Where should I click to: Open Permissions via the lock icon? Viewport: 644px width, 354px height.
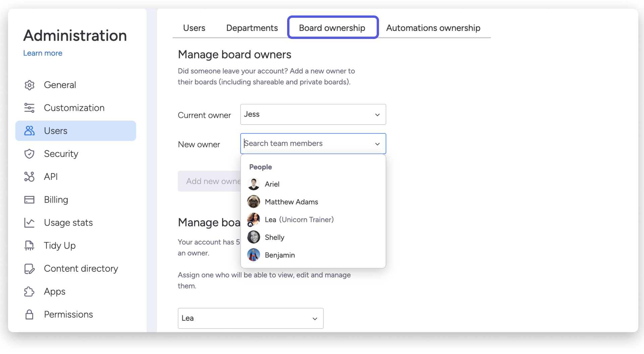30,314
